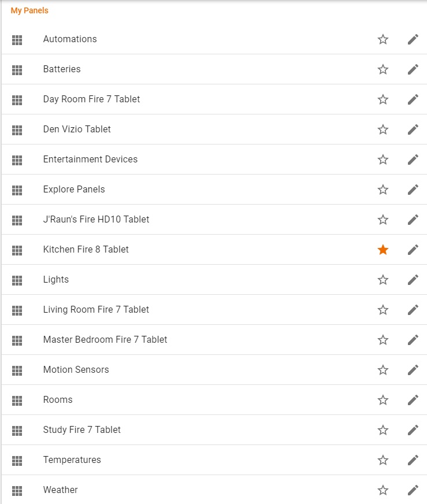This screenshot has height=504, width=427.
Task: Select the Automations panel name
Action: (x=70, y=39)
